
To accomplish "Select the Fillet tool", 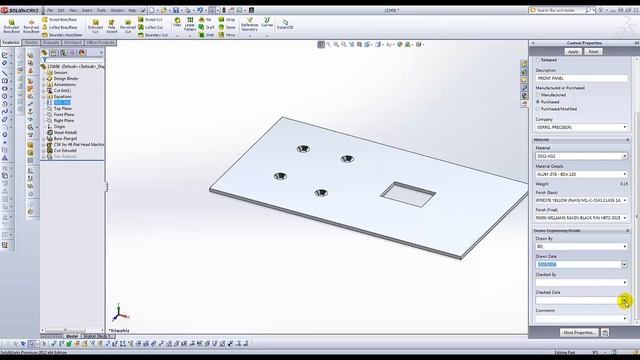I will pos(177,22).
